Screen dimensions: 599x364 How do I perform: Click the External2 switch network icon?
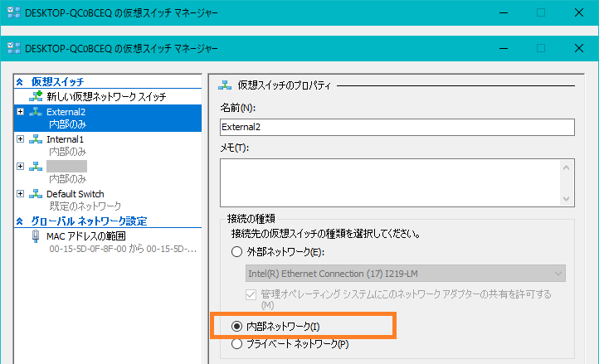point(36,112)
